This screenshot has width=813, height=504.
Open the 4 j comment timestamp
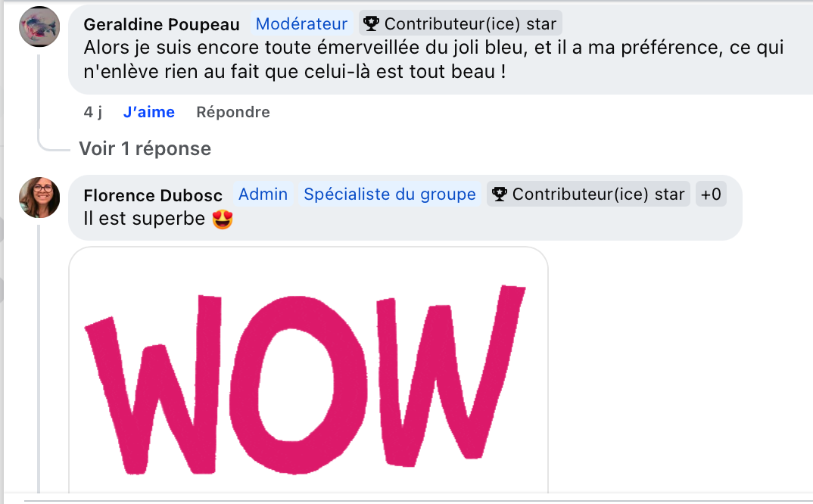pos(93,112)
